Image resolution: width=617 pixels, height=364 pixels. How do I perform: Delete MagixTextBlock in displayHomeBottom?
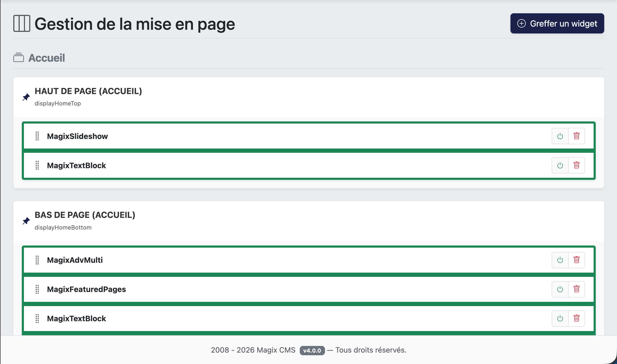[576, 318]
